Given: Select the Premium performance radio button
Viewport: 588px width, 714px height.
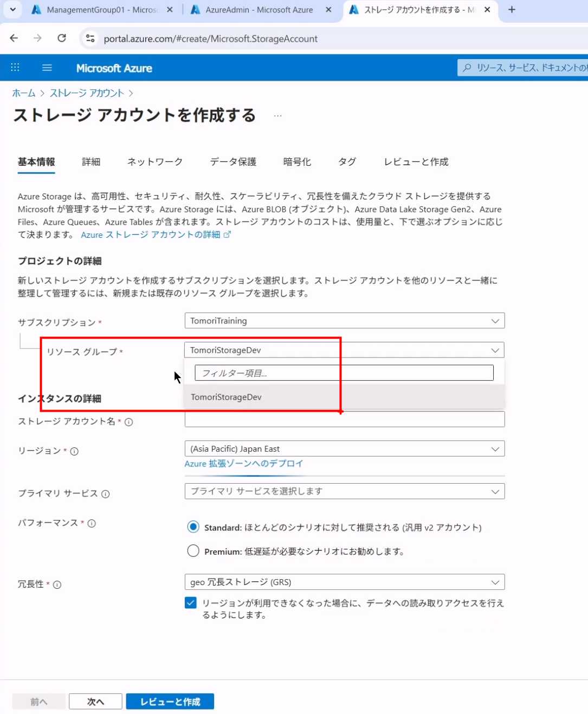Looking at the screenshot, I should click(x=193, y=551).
